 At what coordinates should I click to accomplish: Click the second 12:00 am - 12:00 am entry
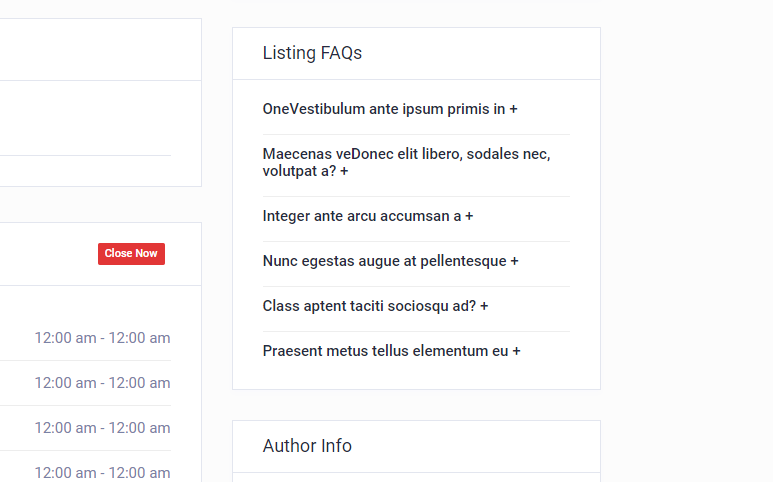pyautogui.click(x=102, y=383)
